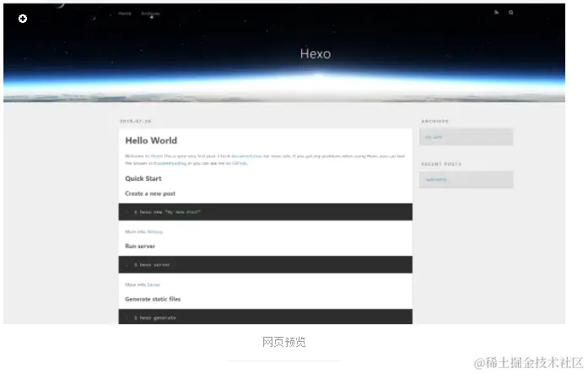Open the GitHub link in post
This screenshot has width=588, height=374.
tap(240, 163)
